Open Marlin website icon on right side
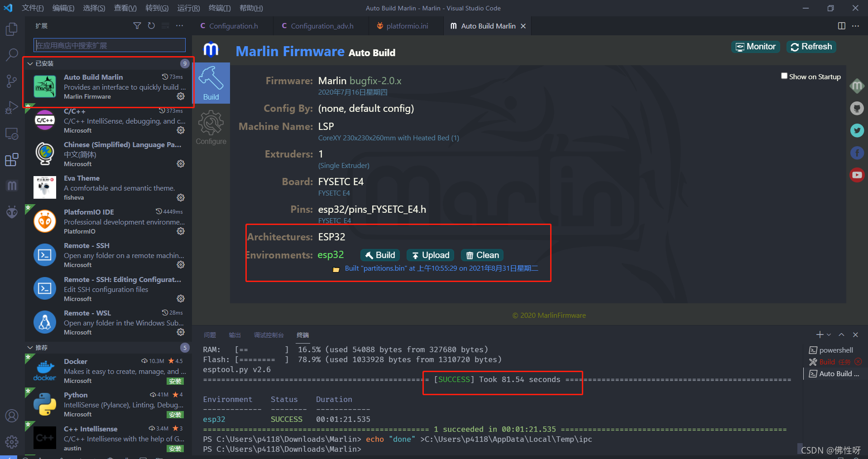Image resolution: width=868 pixels, height=459 pixels. tap(857, 86)
